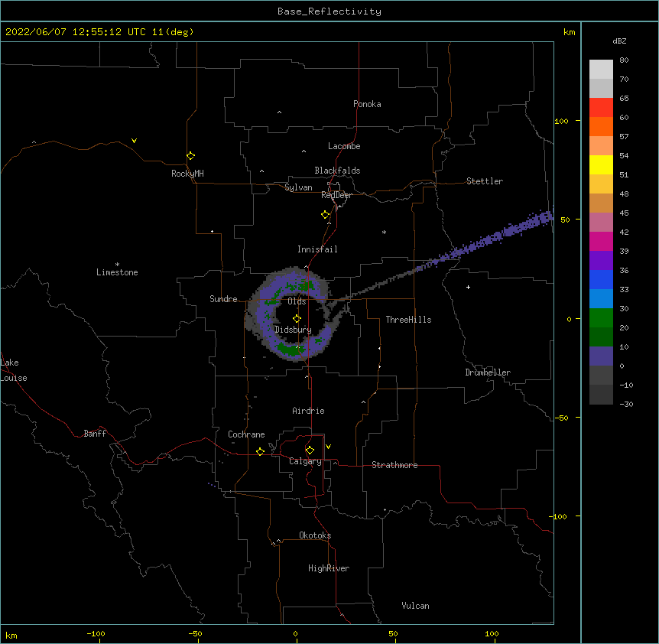Click the Okotoks town label
This screenshot has height=644, width=659.
pyautogui.click(x=315, y=535)
